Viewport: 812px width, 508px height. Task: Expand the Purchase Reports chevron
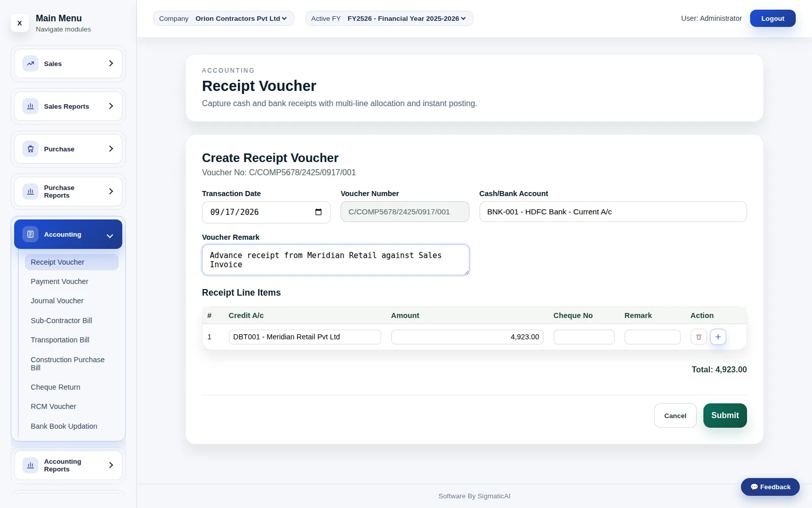(111, 192)
